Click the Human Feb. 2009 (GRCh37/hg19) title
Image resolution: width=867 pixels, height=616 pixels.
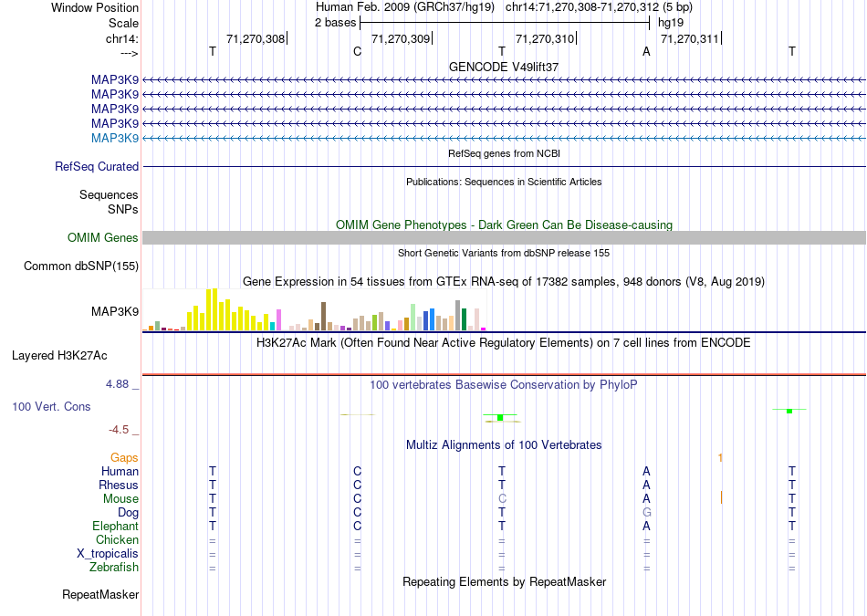coord(404,7)
